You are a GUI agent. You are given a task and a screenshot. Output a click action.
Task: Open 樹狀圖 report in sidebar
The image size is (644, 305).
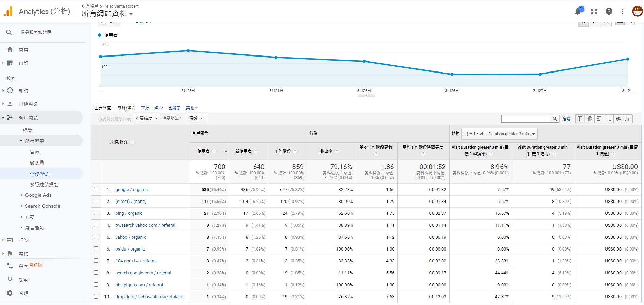[x=37, y=163]
